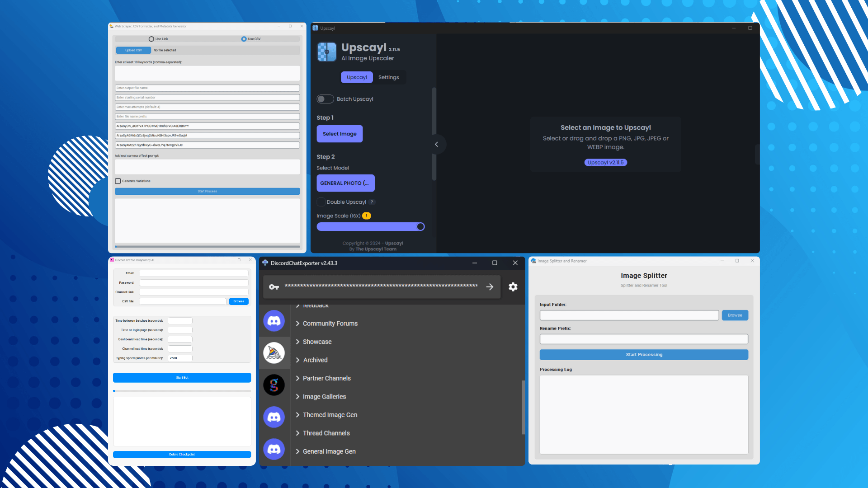Select the Use Link radio button

point(151,39)
